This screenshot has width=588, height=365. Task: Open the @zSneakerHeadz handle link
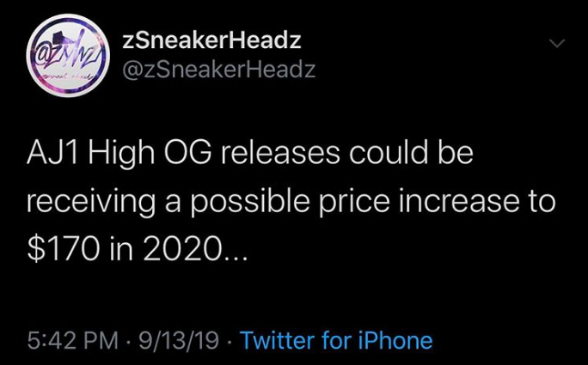220,70
